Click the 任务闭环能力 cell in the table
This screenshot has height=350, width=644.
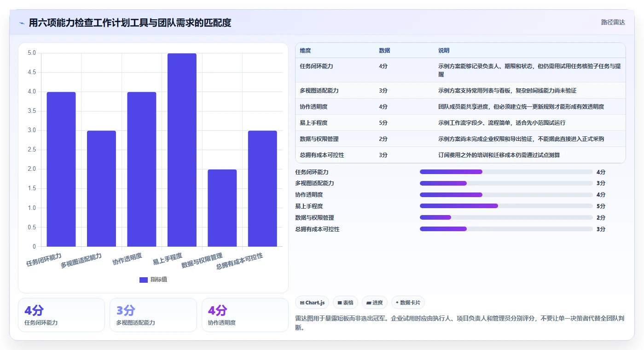(x=316, y=66)
